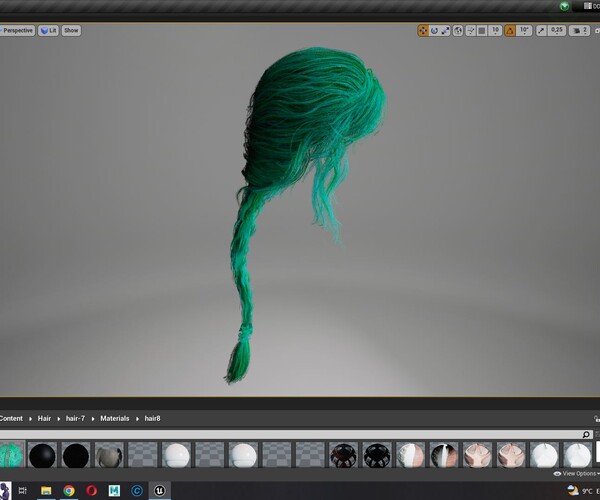Open the View Options menu
The image size is (600, 500).
pyautogui.click(x=576, y=474)
